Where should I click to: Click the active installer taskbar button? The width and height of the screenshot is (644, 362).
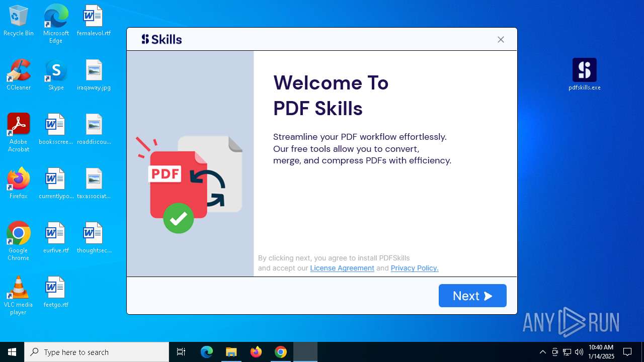[x=305, y=352]
